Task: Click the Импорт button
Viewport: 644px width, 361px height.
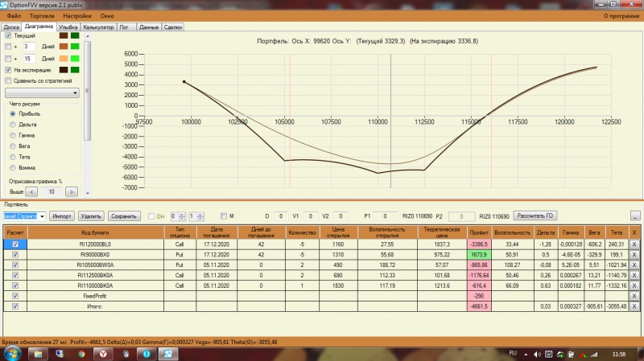Action: point(62,216)
